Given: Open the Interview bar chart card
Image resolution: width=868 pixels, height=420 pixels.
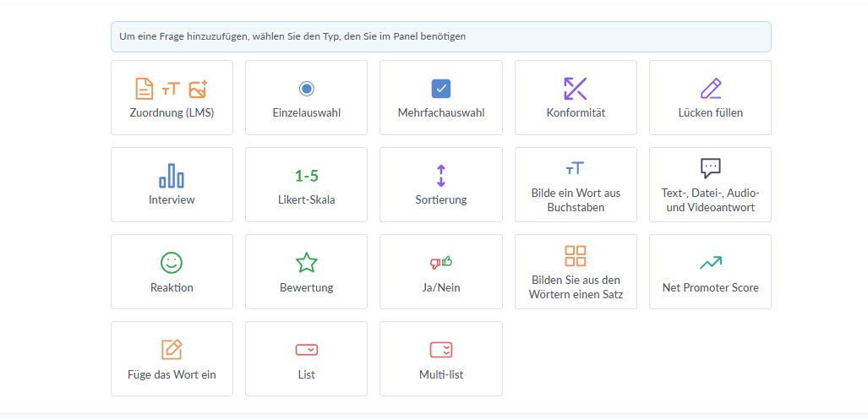Looking at the screenshot, I should [172, 184].
